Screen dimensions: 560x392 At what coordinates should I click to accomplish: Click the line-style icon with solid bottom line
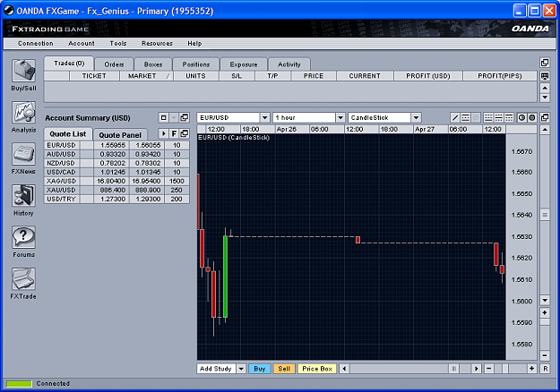pyautogui.click(x=488, y=118)
